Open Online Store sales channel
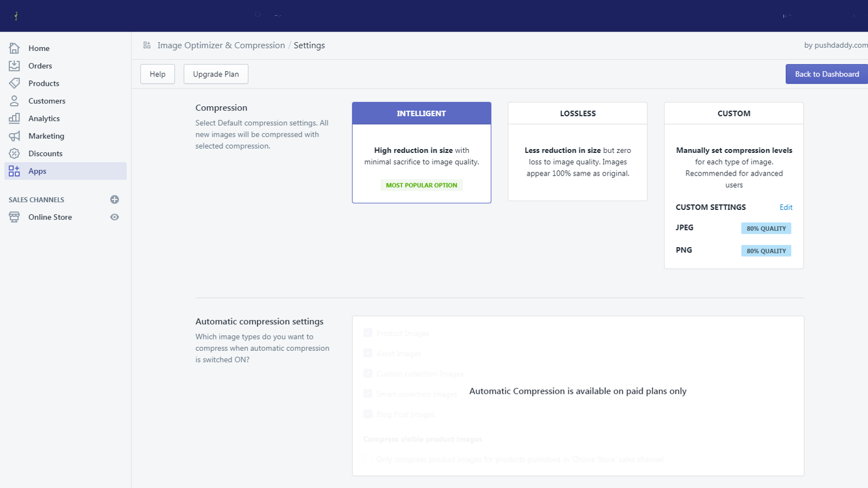868x488 pixels. [50, 217]
